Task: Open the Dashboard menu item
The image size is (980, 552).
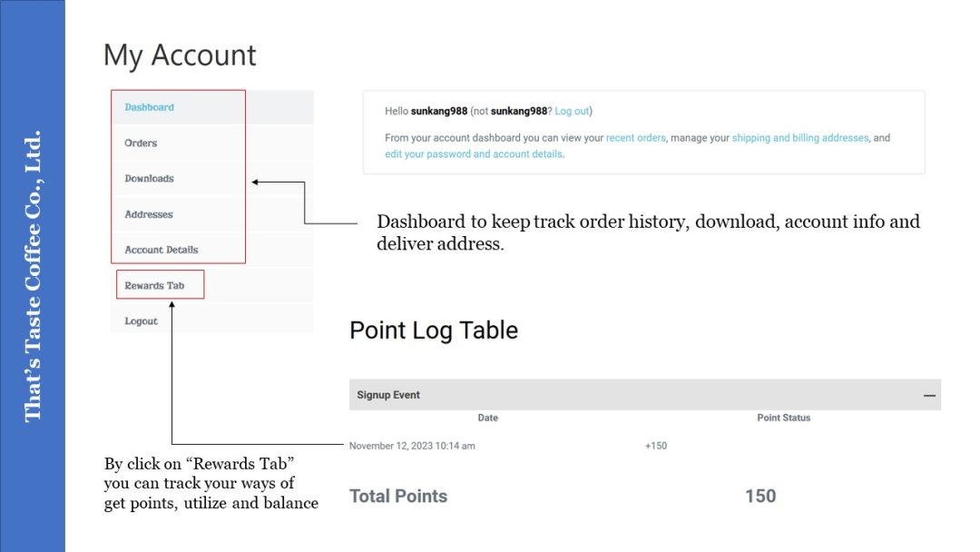Action: (150, 107)
